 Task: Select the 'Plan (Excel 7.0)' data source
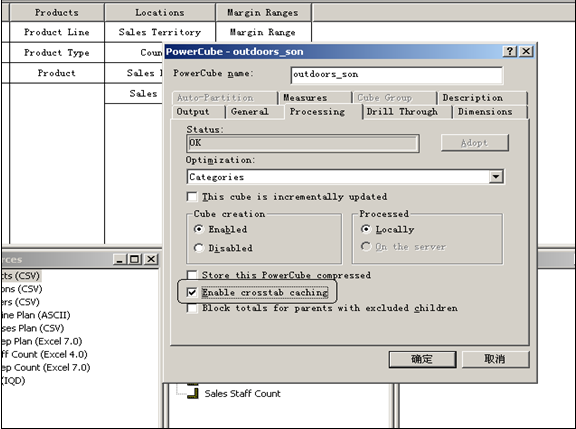[x=42, y=341]
